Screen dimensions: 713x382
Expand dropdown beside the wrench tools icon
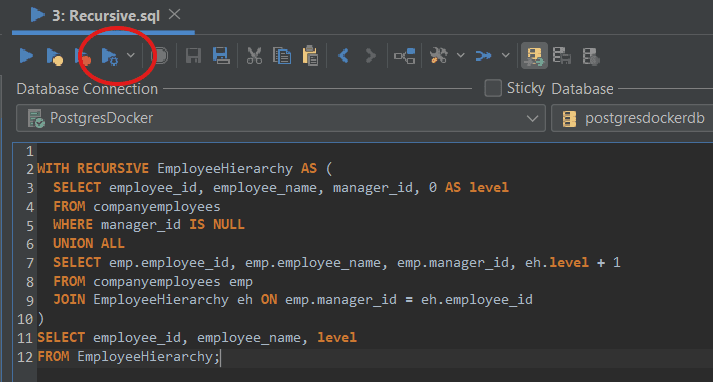[461, 55]
